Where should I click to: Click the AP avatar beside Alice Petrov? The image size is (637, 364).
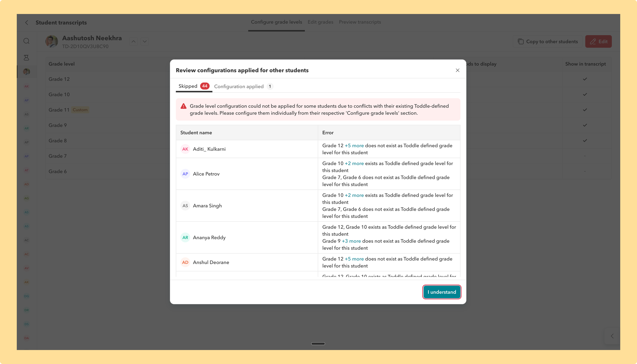click(185, 174)
